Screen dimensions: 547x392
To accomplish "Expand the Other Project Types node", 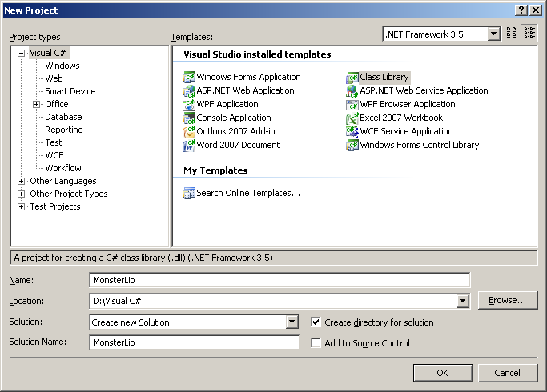I will coord(22,194).
